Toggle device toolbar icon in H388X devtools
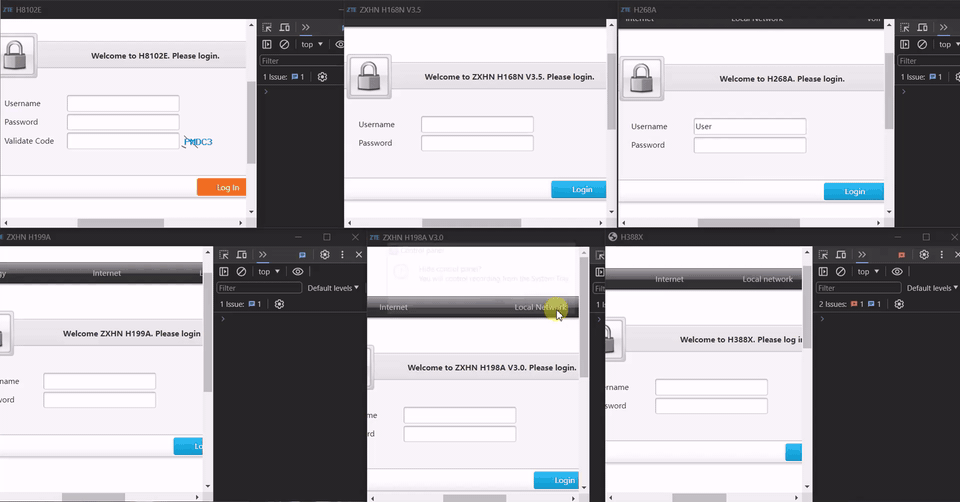Image resolution: width=960 pixels, height=502 pixels. pyautogui.click(x=841, y=255)
